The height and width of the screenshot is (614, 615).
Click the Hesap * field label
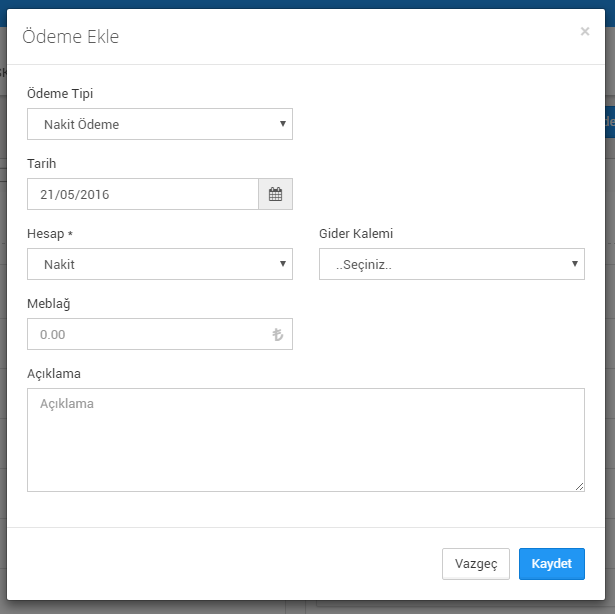50,234
